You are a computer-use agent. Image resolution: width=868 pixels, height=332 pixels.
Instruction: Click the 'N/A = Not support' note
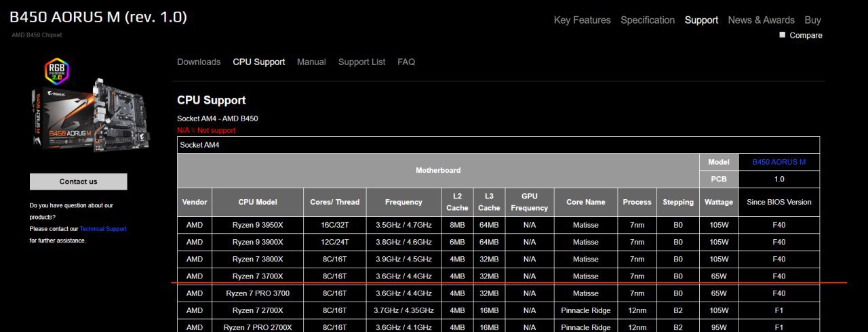pyautogui.click(x=206, y=130)
